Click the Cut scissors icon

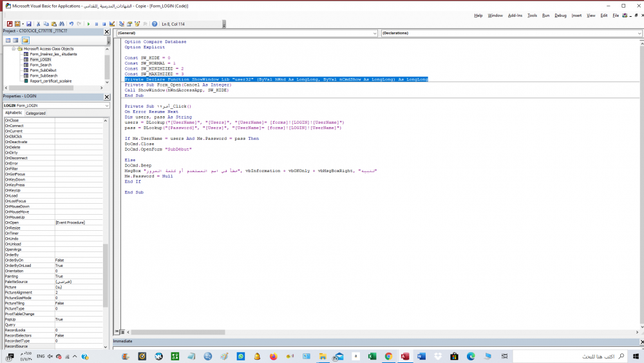click(x=38, y=25)
